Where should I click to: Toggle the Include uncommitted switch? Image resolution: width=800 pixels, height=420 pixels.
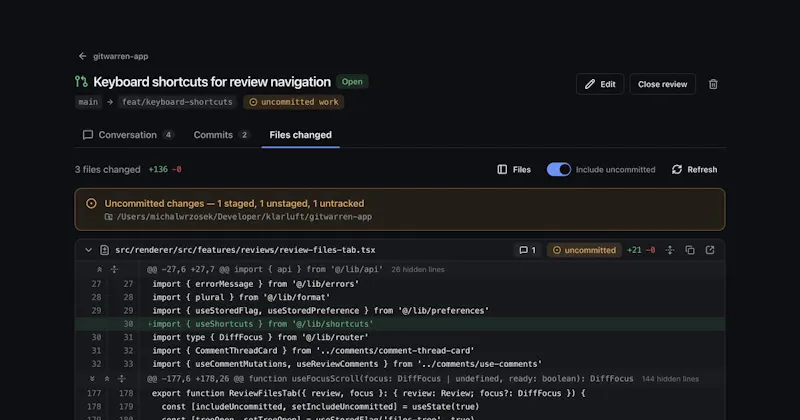[x=559, y=169]
